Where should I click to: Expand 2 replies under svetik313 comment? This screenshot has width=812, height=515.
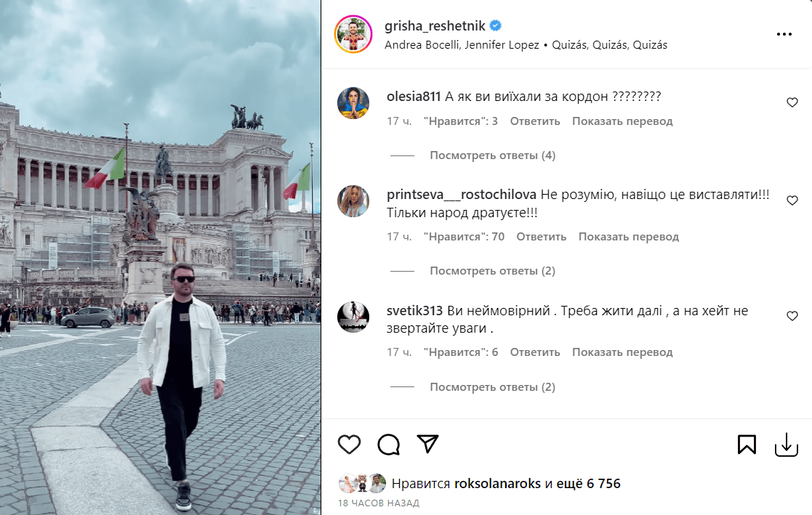[492, 387]
